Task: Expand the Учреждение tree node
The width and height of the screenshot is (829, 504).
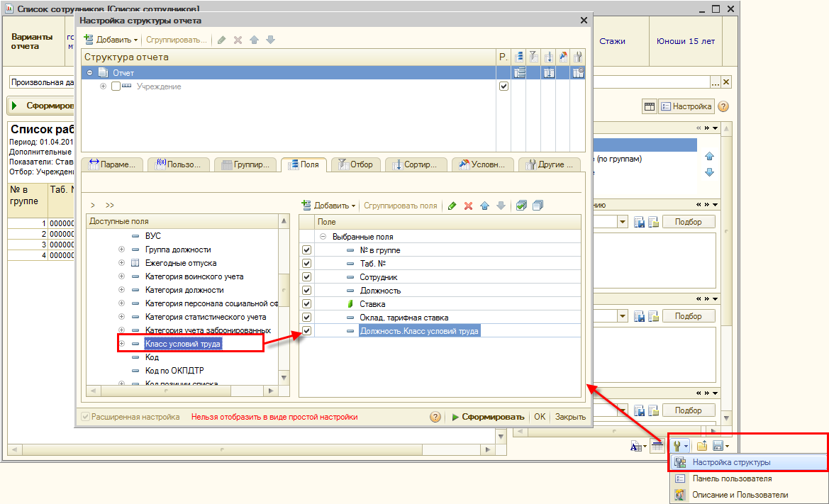Action: (x=103, y=86)
